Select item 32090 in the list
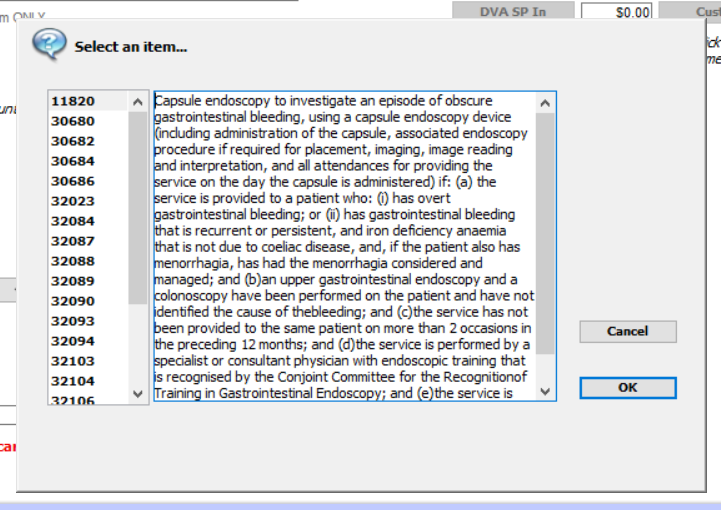 pos(87,301)
